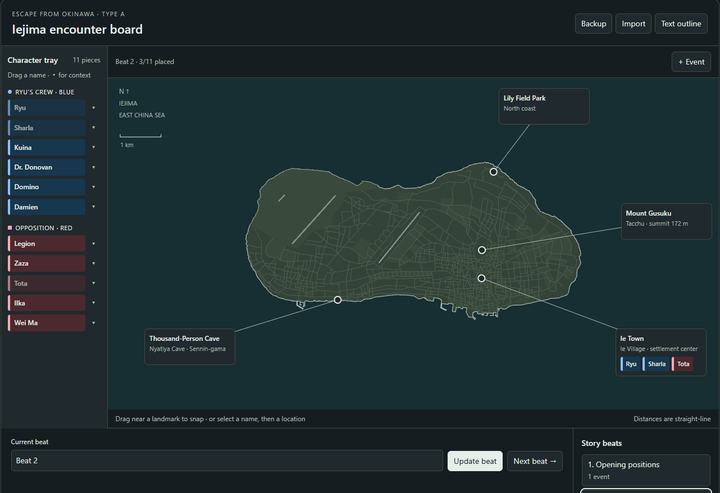The width and height of the screenshot is (720, 493).
Task: Open the Text outline view
Action: (x=681, y=24)
